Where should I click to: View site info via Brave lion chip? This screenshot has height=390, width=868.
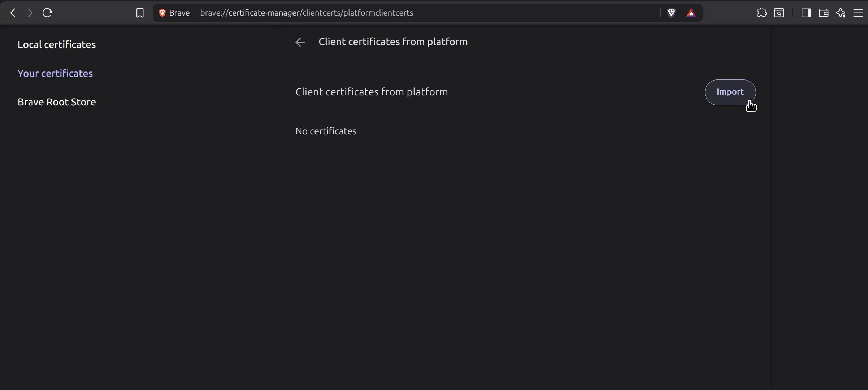click(162, 13)
